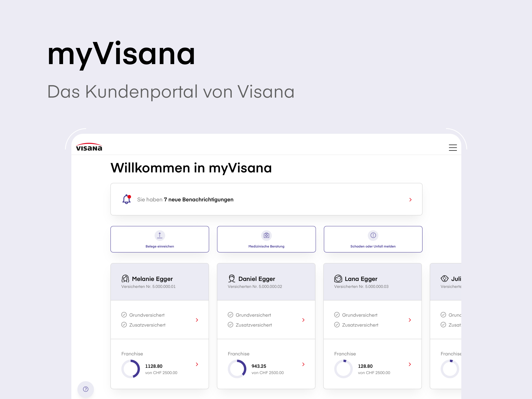This screenshot has height=399, width=532.
Task: Open the Belege einreichen button
Action: pyautogui.click(x=160, y=239)
